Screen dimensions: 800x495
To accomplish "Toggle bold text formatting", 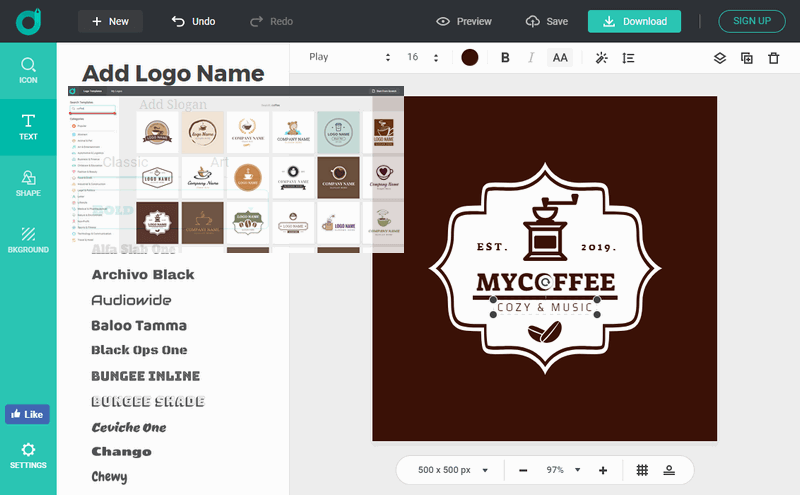I will (x=505, y=58).
